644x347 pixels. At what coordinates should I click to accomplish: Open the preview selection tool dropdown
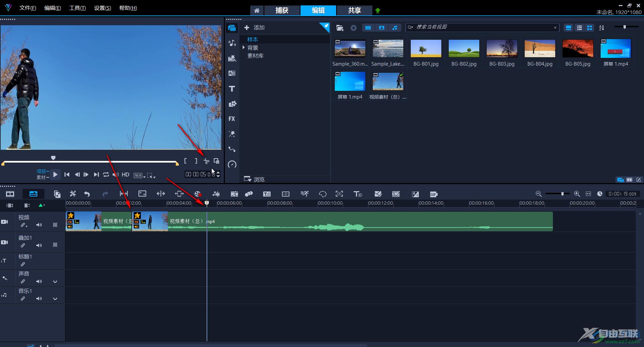(x=151, y=175)
